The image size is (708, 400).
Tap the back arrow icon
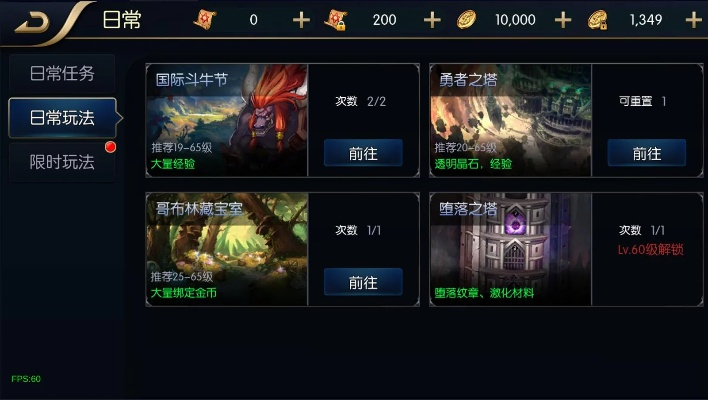32,23
